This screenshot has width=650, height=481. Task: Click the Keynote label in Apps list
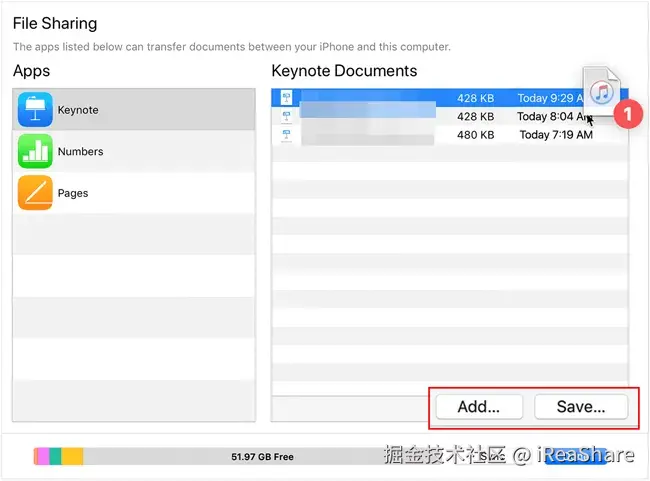78,110
